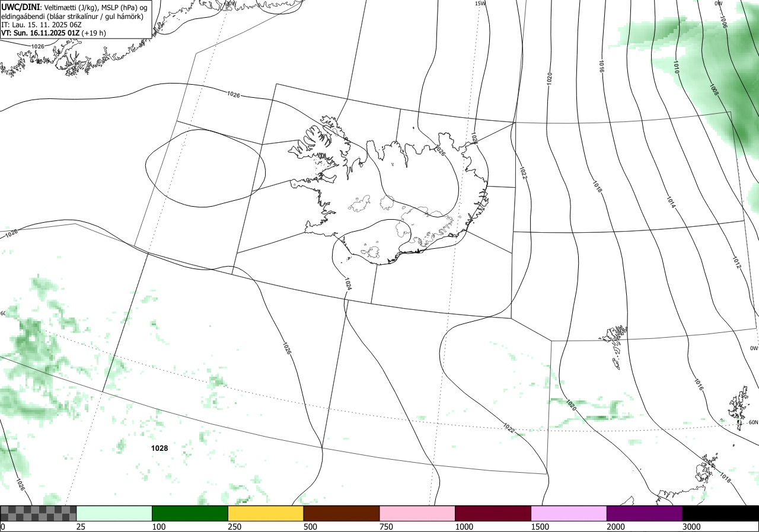759x532 pixels.
Task: Click the legend value '3000'
Action: (x=691, y=527)
